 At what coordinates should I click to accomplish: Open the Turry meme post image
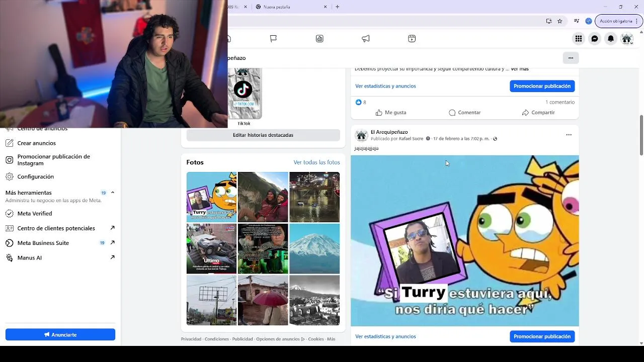coord(465,241)
